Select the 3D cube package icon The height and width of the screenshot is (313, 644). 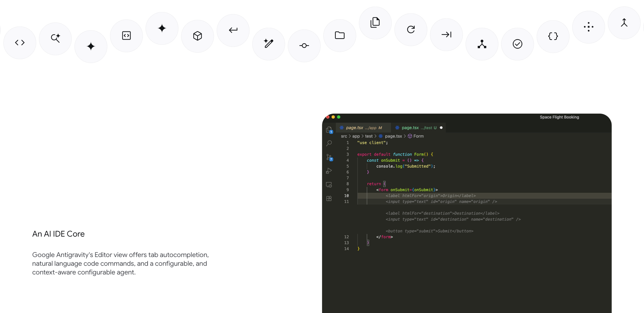(198, 36)
